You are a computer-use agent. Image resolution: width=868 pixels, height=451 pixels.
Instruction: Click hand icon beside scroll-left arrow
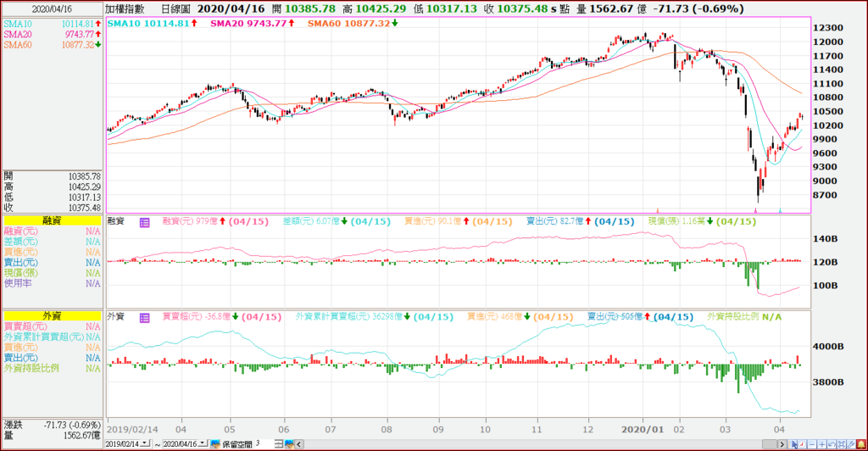pos(290,444)
